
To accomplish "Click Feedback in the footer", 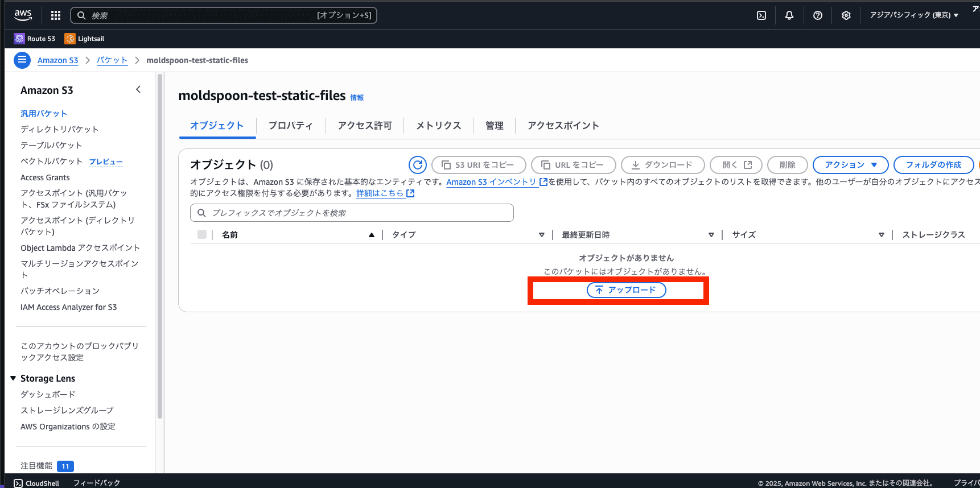I will pyautogui.click(x=97, y=483).
